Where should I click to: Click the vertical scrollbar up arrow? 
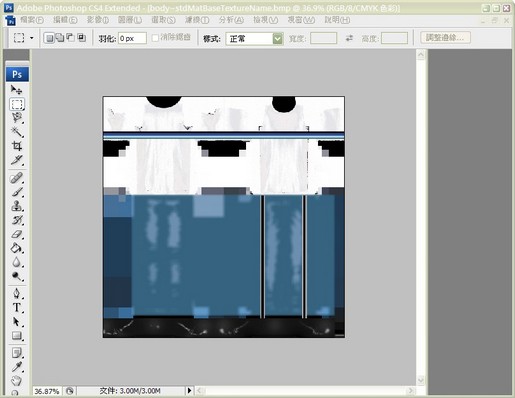point(421,55)
